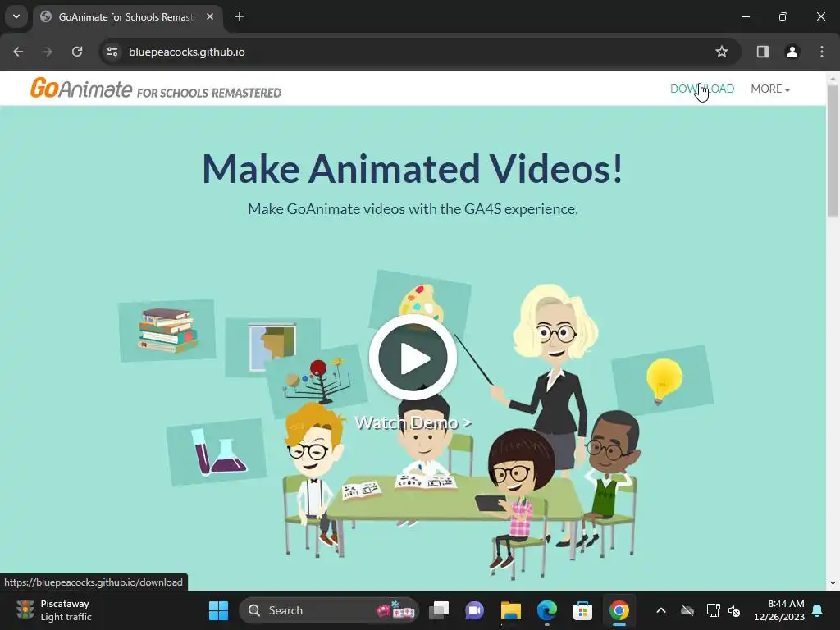Open the Windows Start menu
This screenshot has height=630, width=840.
pyautogui.click(x=218, y=610)
